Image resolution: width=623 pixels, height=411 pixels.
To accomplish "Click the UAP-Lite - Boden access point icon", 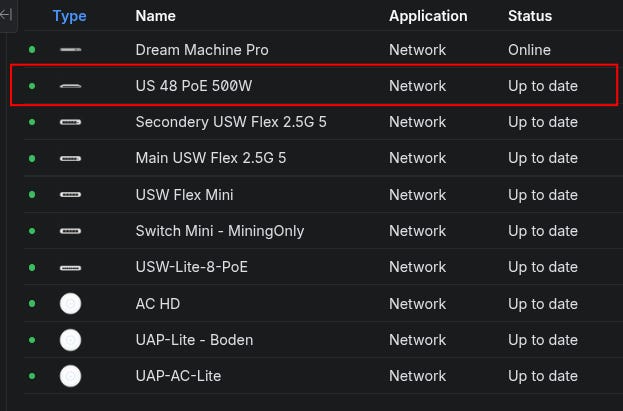I will [70, 340].
